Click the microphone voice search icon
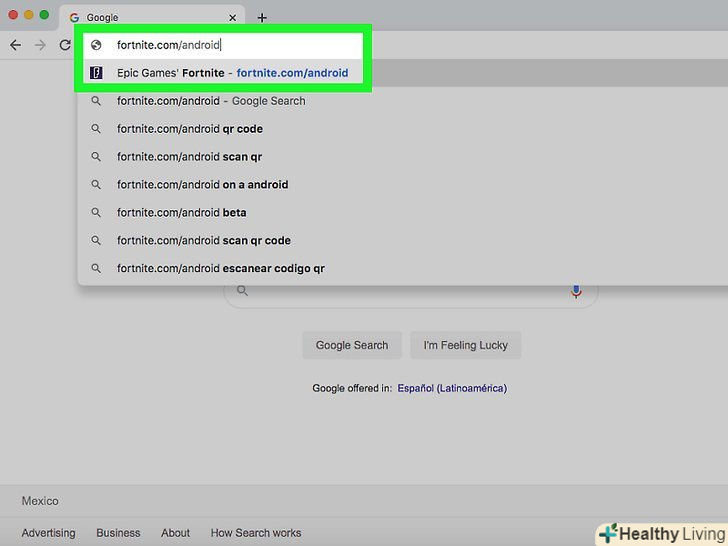Viewport: 728px width, 546px height. pos(576,292)
